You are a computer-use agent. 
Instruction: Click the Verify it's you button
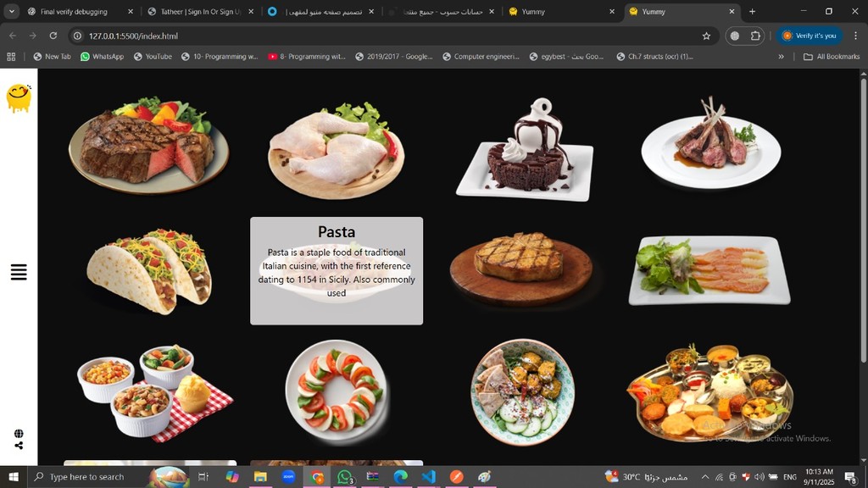[x=809, y=36]
